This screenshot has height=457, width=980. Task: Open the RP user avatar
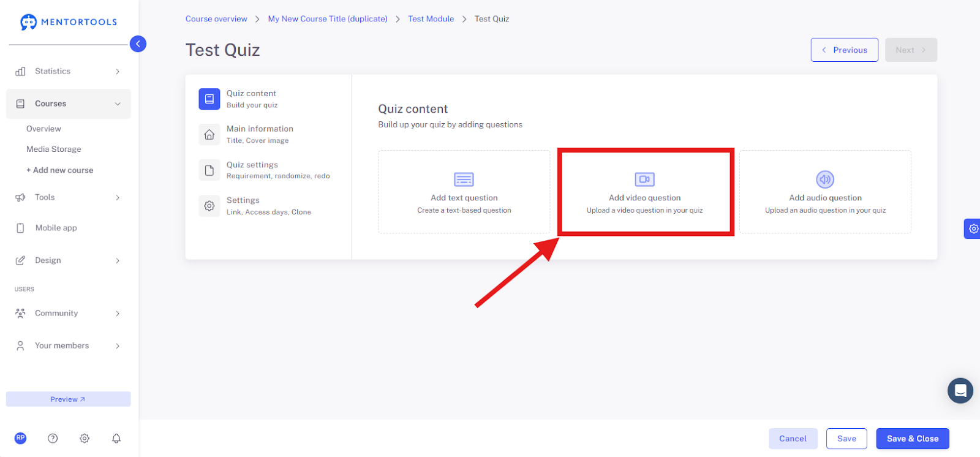(x=20, y=438)
